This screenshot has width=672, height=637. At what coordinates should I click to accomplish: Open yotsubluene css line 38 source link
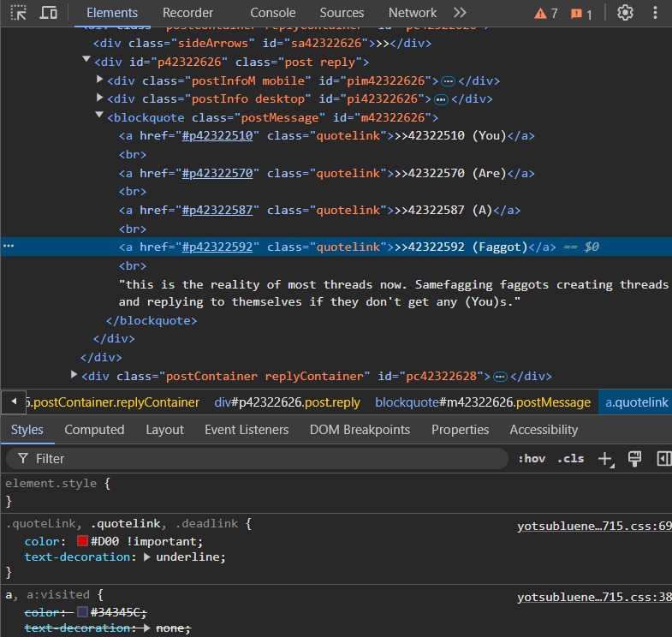594,597
